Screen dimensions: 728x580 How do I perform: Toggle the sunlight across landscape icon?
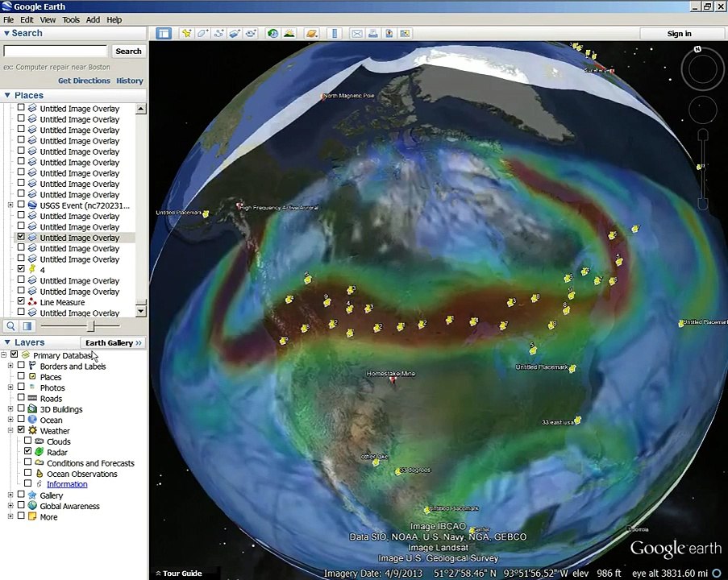(289, 33)
